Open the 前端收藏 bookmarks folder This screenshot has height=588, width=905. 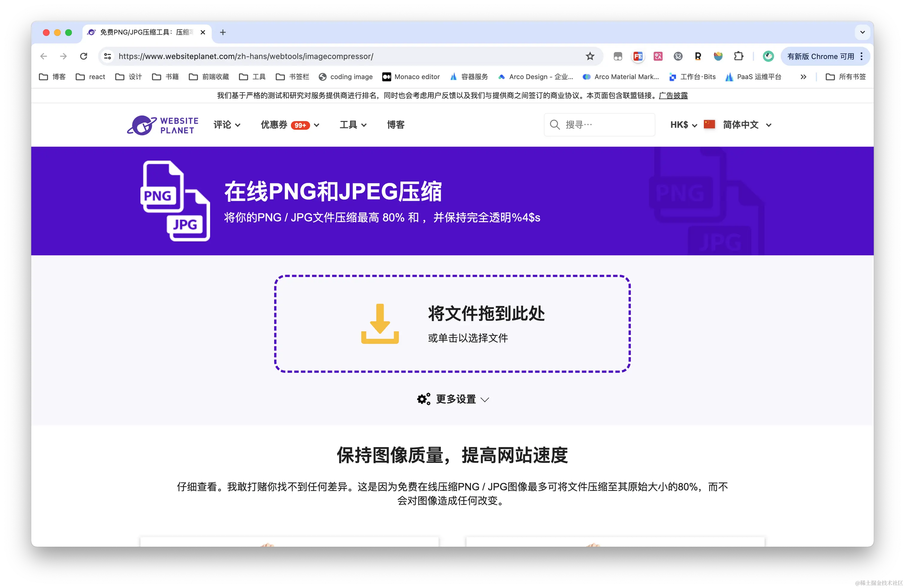coord(209,77)
